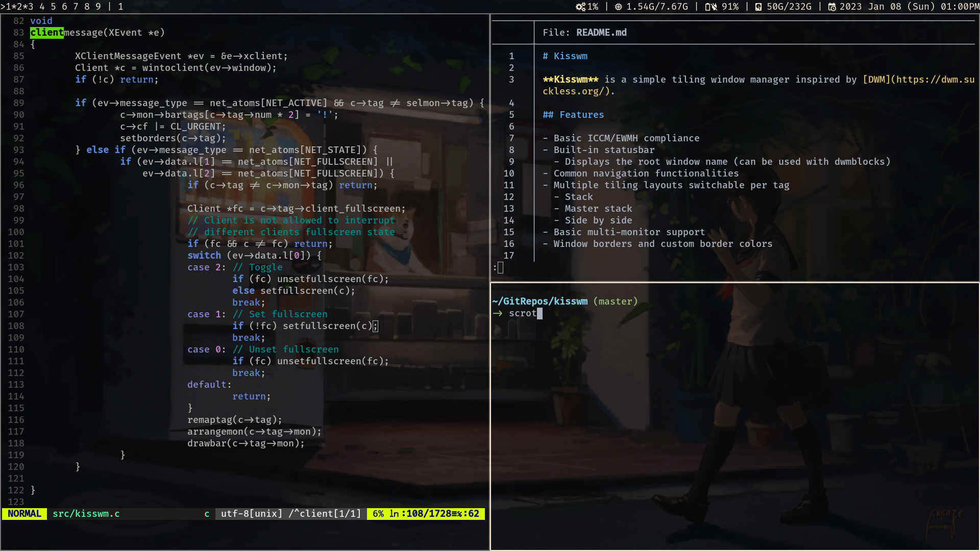This screenshot has width=980, height=551.
Task: Click the utf-8[unix] encoding indicator
Action: pyautogui.click(x=252, y=514)
